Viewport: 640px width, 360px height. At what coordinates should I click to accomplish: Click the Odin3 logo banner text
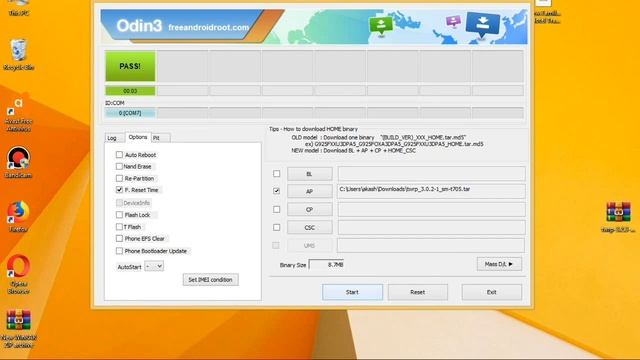139,26
